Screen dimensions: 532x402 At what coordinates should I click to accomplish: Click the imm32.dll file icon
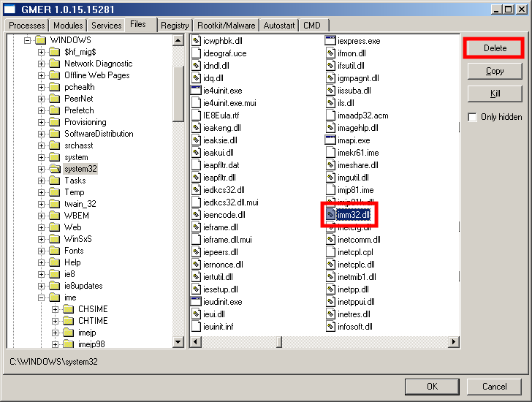(x=331, y=215)
